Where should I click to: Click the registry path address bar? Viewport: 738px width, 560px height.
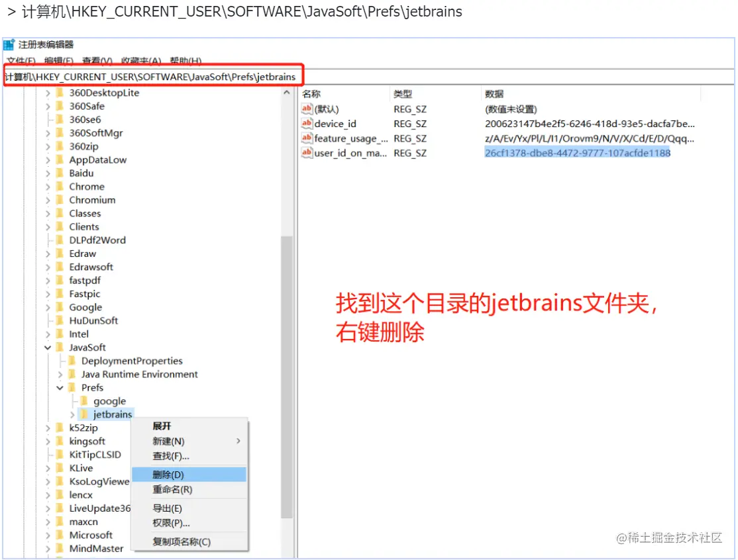(368, 77)
